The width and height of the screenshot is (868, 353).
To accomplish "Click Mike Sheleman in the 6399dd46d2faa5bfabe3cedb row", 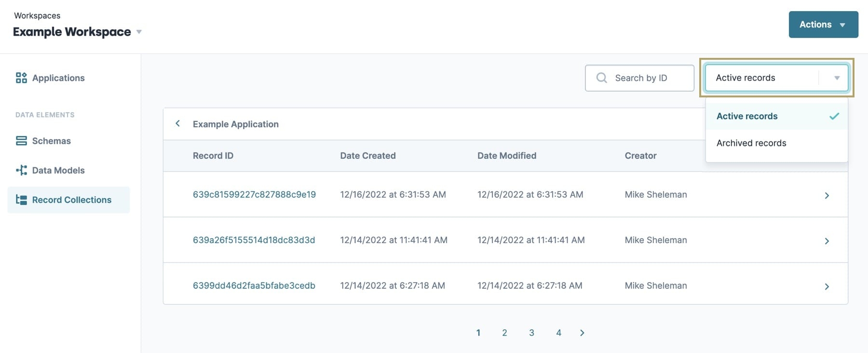I will (656, 285).
